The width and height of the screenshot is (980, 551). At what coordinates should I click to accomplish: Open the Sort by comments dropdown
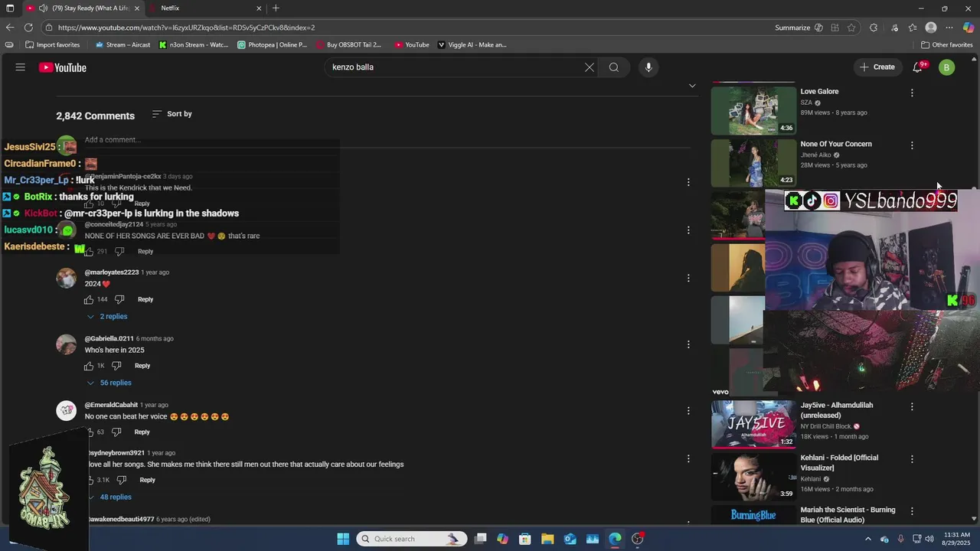click(x=172, y=114)
